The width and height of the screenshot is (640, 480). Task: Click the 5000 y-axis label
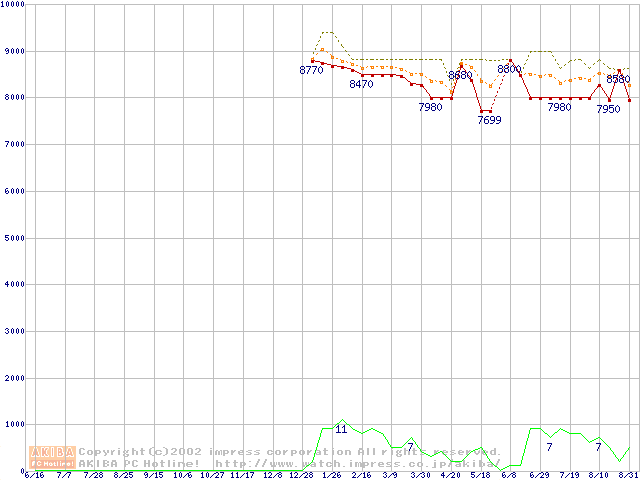click(14, 238)
